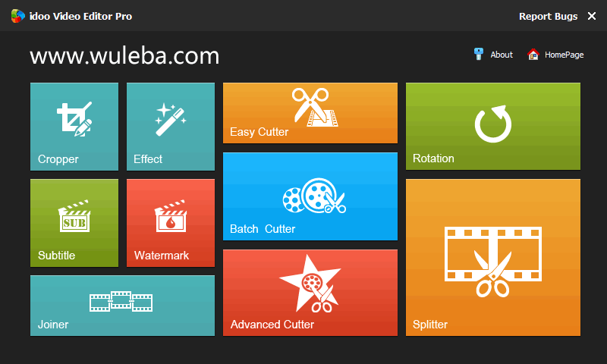Open Batch Cutter film reels icon
Screen dimensions: 607x364
(314, 196)
